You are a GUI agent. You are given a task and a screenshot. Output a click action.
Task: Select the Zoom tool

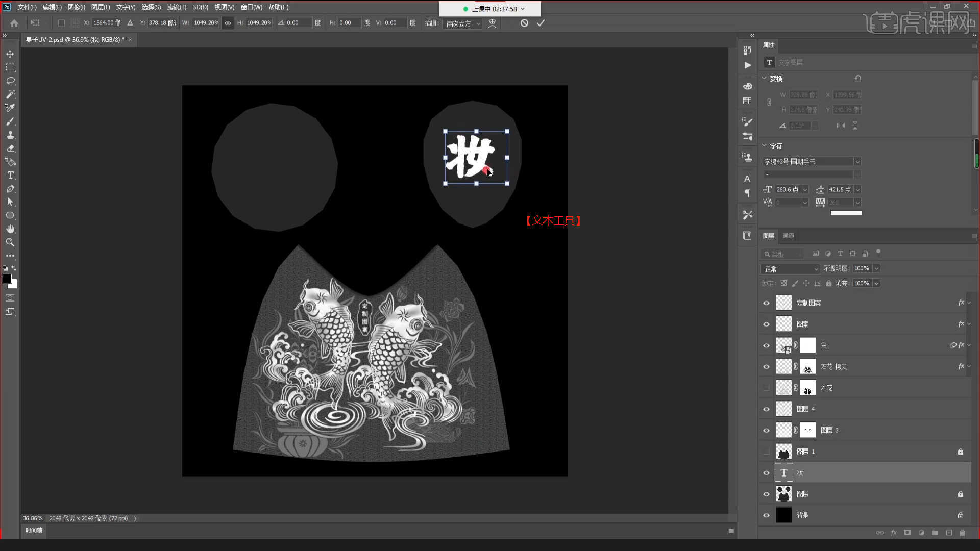coord(10,242)
